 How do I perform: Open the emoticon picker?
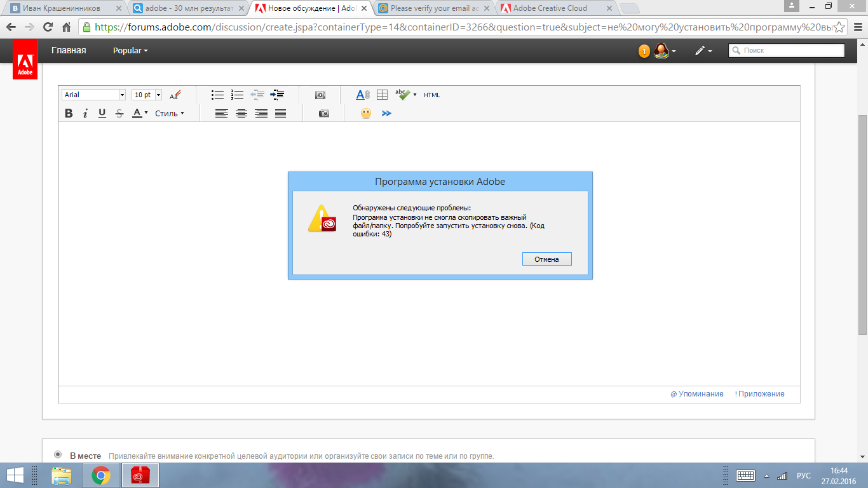click(x=366, y=113)
